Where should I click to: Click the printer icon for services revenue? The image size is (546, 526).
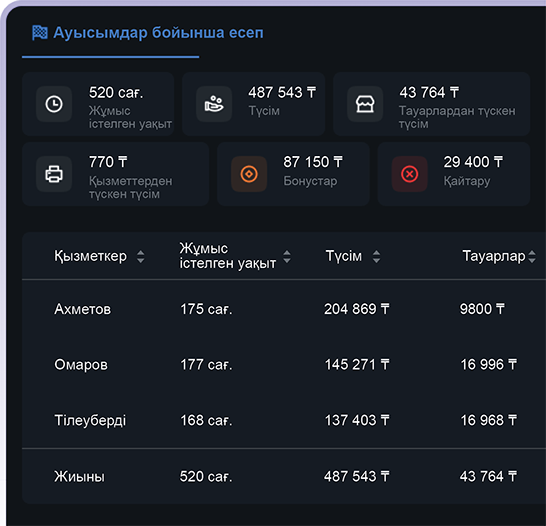click(54, 174)
